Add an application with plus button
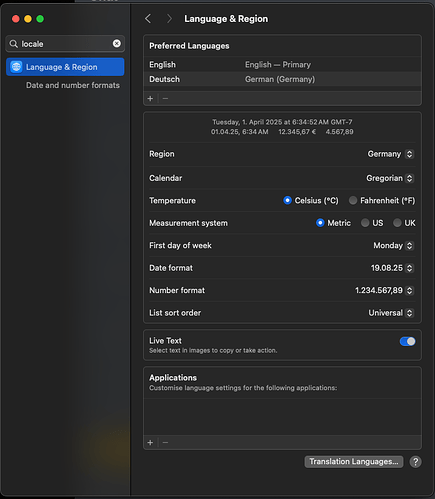Screen dimensions: 435x499 (150, 443)
